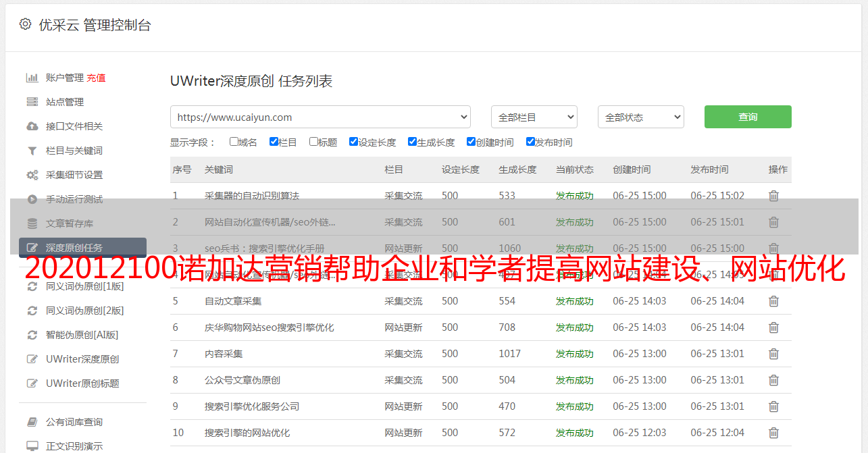868x453 pixels.
Task: Go to UWriter原创标题 in the sidebar
Action: click(x=82, y=383)
